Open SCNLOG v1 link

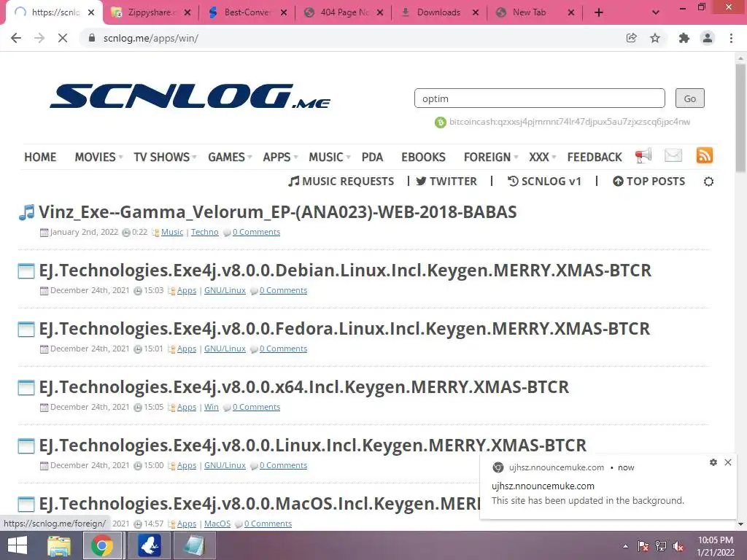(x=544, y=182)
